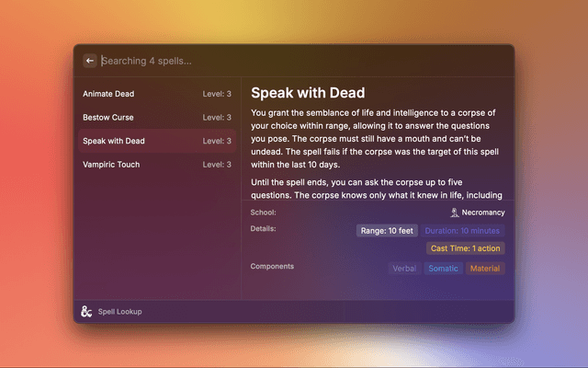Click the Cast Time: 1 action tag

pos(465,248)
